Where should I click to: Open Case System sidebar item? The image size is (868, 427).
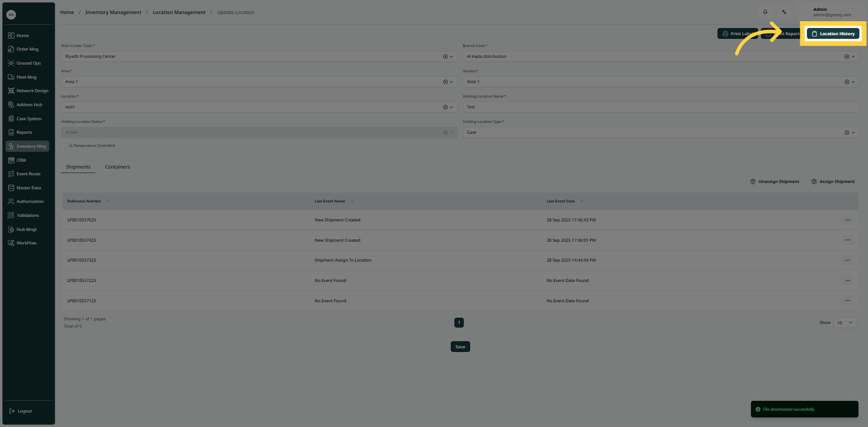25,119
